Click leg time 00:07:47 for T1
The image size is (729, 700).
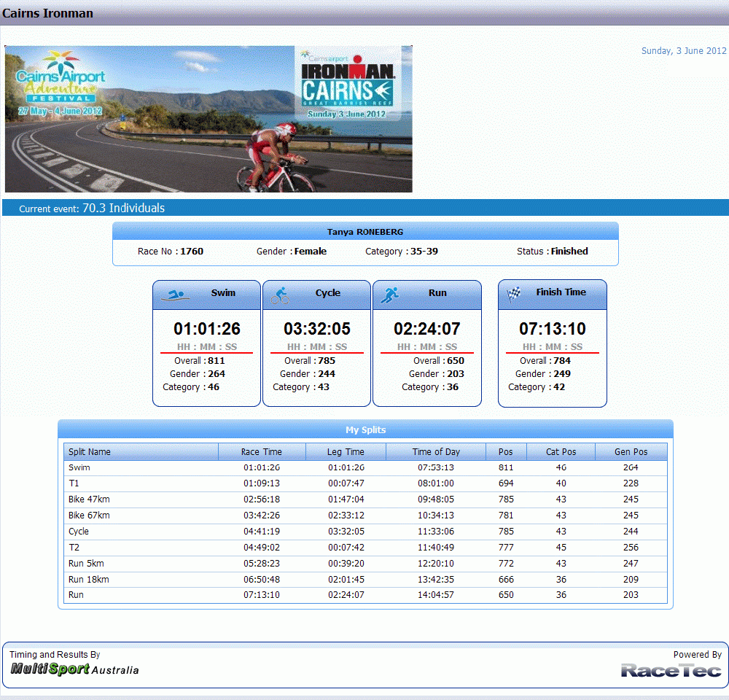(x=346, y=483)
